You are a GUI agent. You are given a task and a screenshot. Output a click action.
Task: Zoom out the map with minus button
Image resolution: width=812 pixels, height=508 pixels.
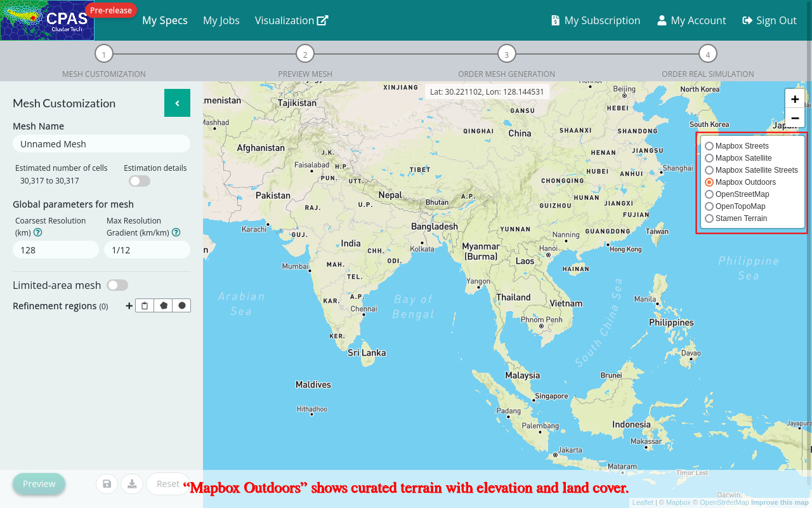click(795, 118)
